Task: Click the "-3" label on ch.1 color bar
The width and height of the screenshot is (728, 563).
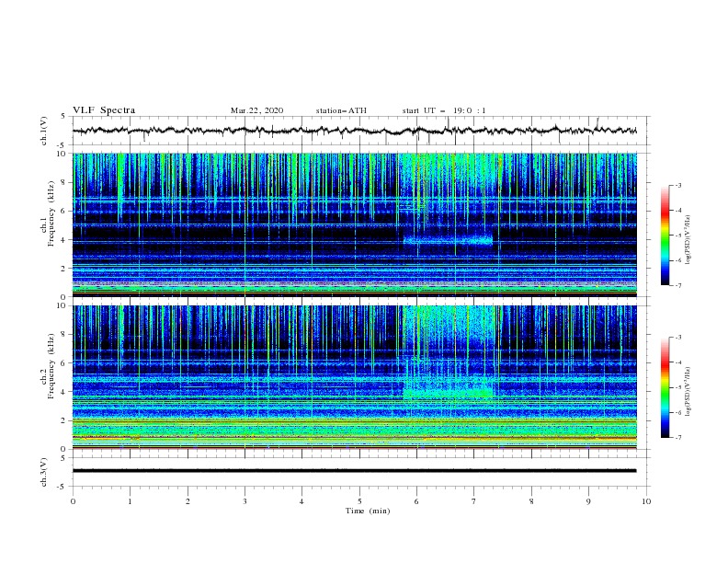Action: (x=677, y=185)
